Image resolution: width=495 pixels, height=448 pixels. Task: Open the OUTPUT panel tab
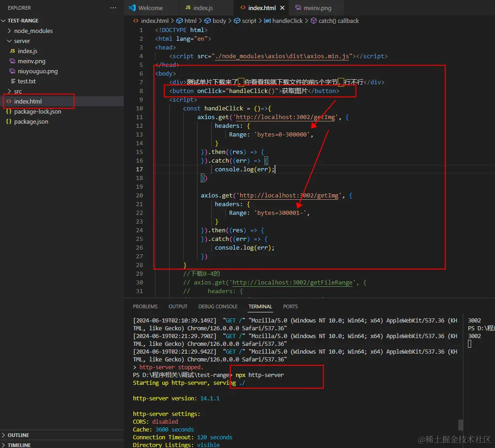click(x=178, y=306)
